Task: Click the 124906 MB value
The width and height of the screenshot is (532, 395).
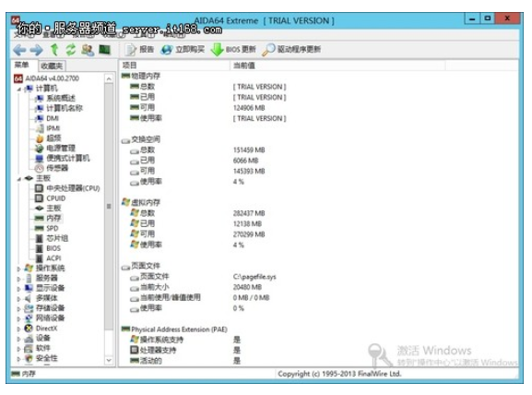Action: click(249, 108)
